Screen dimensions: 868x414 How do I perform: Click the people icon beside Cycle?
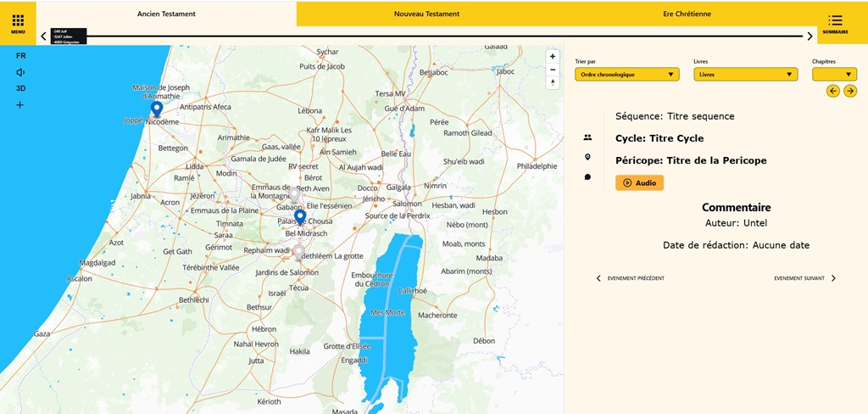pyautogui.click(x=587, y=137)
